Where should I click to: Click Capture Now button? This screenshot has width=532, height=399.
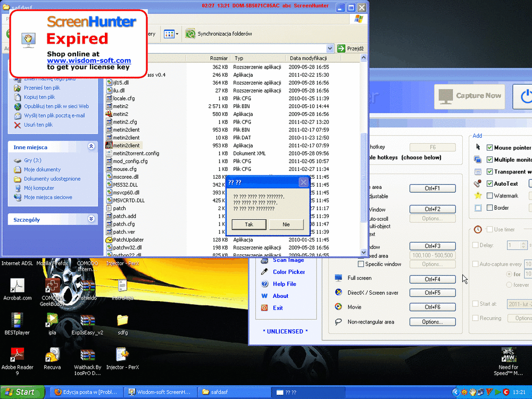[x=470, y=96]
